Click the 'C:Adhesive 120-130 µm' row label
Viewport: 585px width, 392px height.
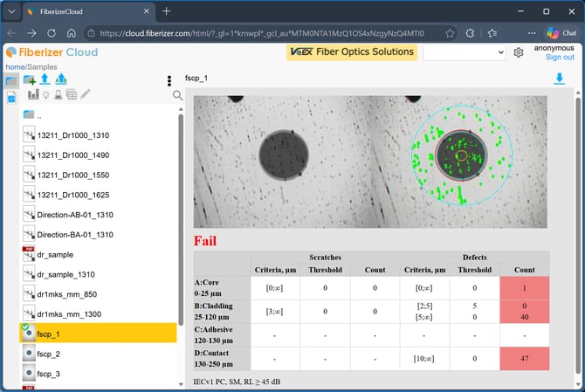point(222,335)
